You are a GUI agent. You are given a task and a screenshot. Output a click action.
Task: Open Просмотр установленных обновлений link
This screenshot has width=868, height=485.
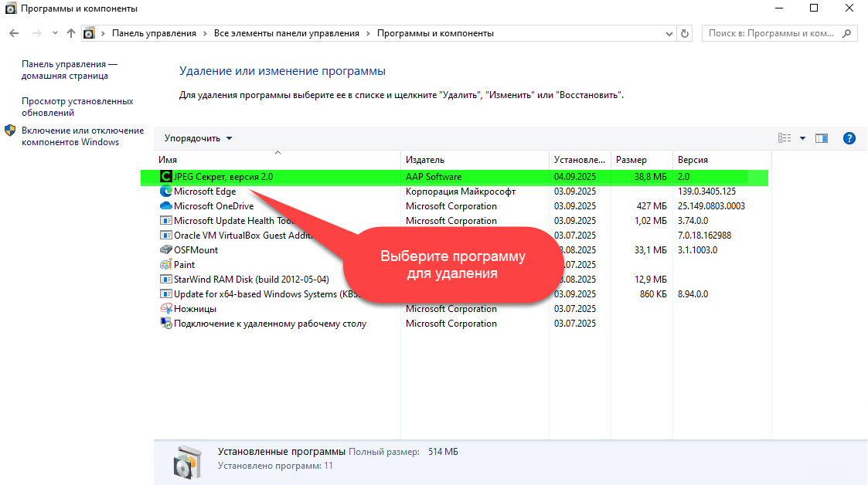click(77, 107)
